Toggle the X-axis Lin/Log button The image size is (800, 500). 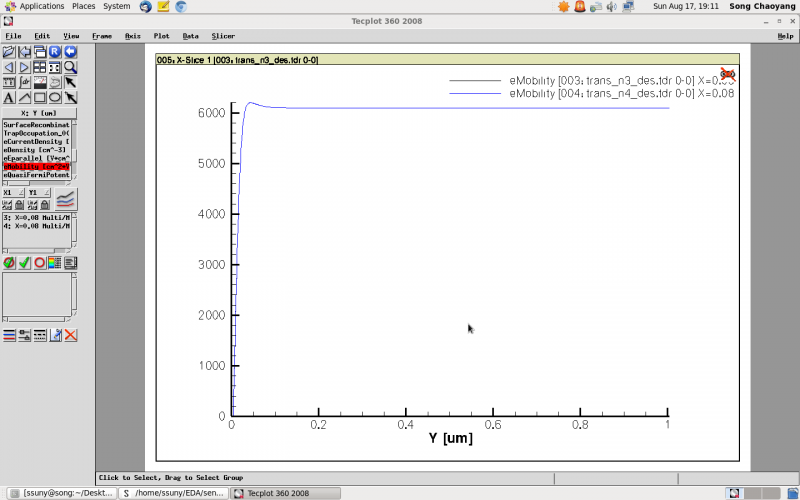pyautogui.click(x=7, y=205)
